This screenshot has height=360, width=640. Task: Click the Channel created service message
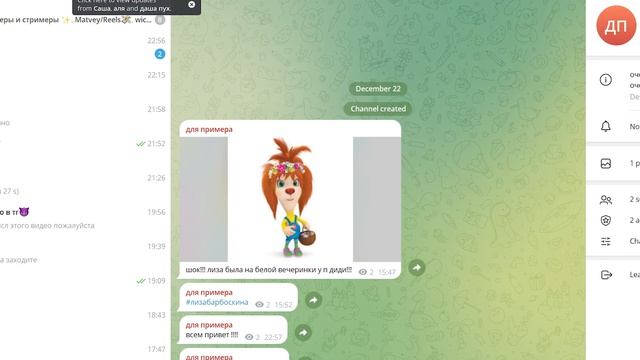click(378, 109)
